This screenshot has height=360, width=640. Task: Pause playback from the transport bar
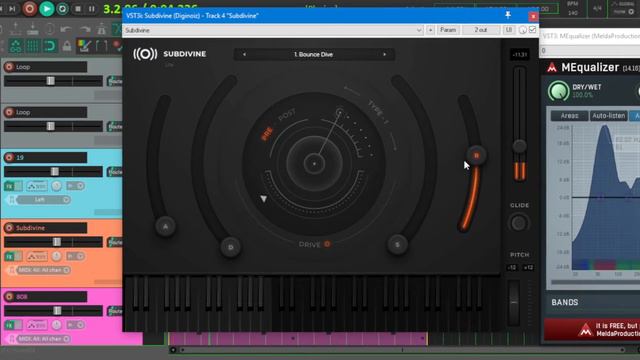coord(92,9)
